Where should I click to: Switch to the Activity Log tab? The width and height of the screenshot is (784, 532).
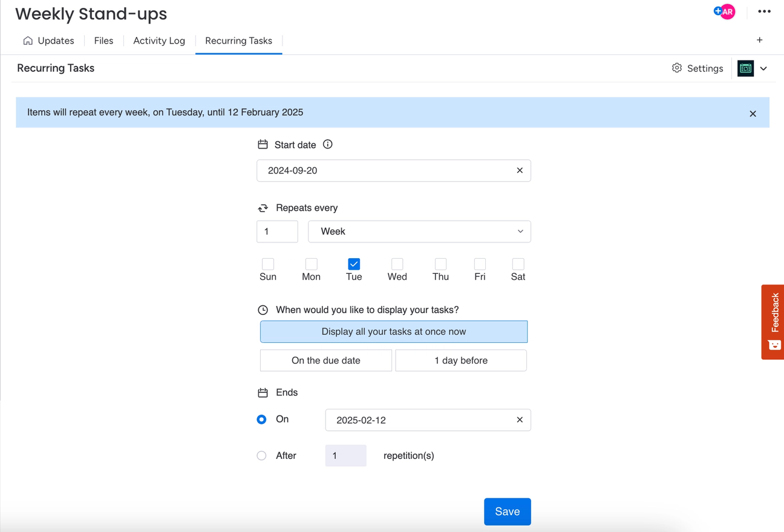click(158, 41)
